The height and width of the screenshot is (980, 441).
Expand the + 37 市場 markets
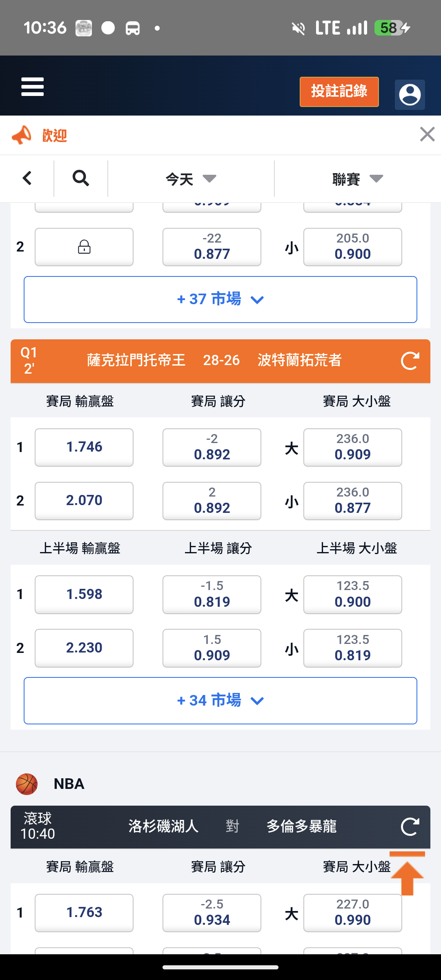click(220, 299)
